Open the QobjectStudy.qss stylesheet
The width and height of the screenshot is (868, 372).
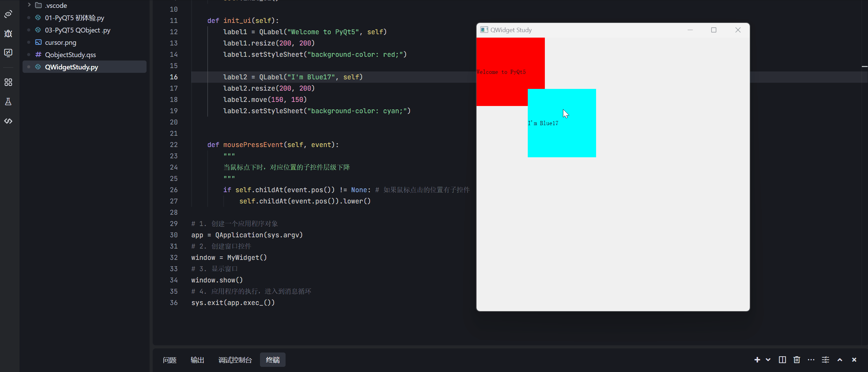pyautogui.click(x=70, y=54)
